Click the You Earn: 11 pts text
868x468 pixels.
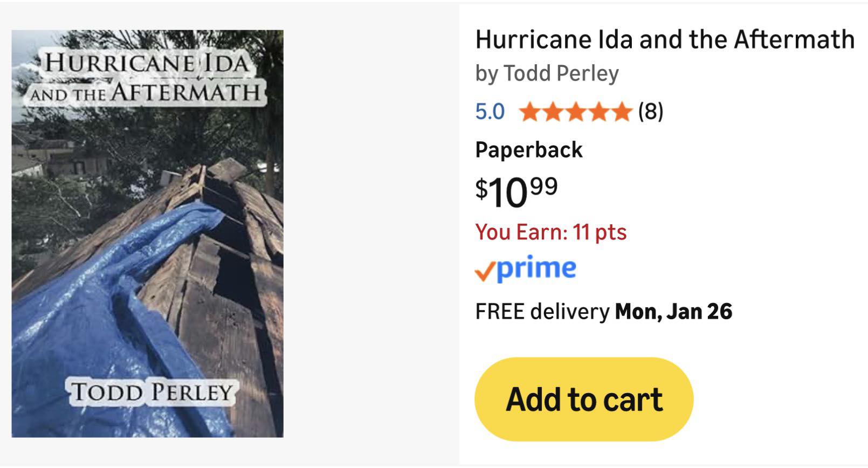[x=550, y=232]
